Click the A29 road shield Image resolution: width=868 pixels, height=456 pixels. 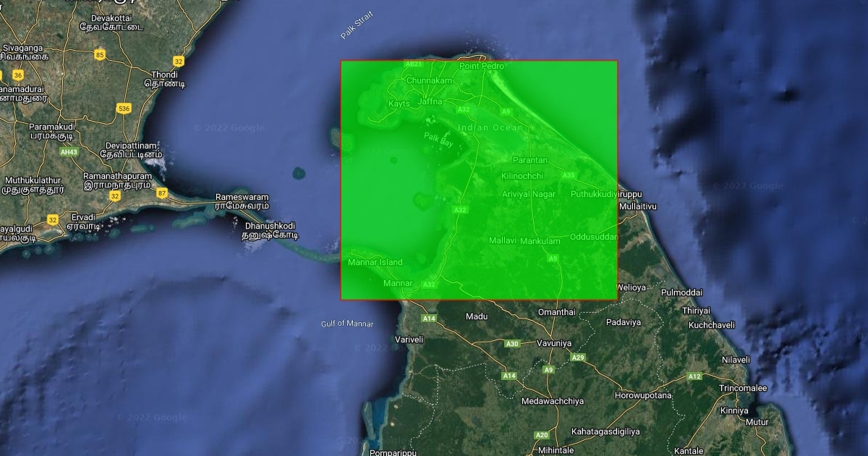point(577,358)
